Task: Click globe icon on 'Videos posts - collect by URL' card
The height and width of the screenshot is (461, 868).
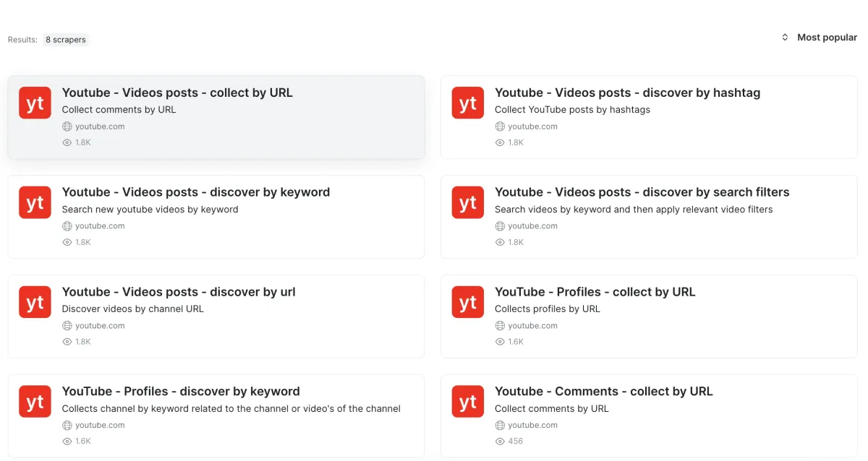Action: click(67, 126)
